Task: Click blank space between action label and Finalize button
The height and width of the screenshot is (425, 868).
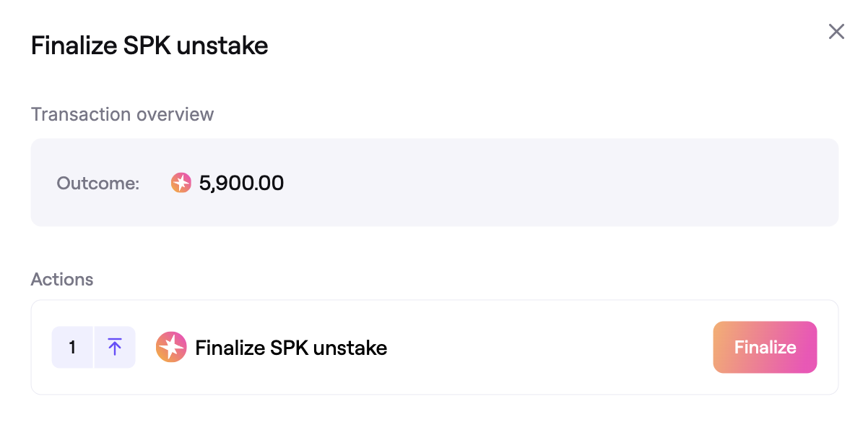Action: (x=549, y=348)
